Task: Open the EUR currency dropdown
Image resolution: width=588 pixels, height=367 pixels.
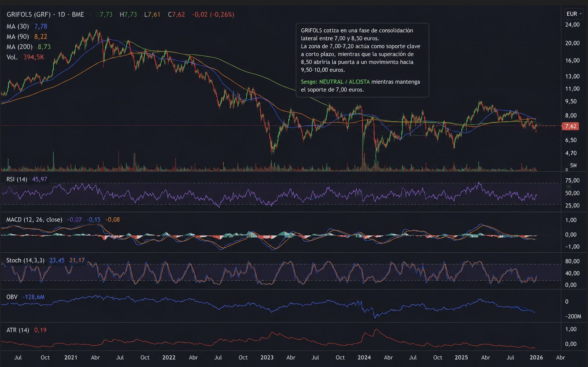Action: point(574,14)
